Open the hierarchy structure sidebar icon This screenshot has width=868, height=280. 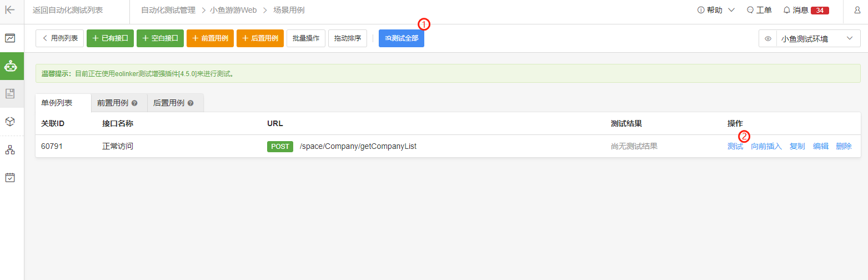[10, 150]
